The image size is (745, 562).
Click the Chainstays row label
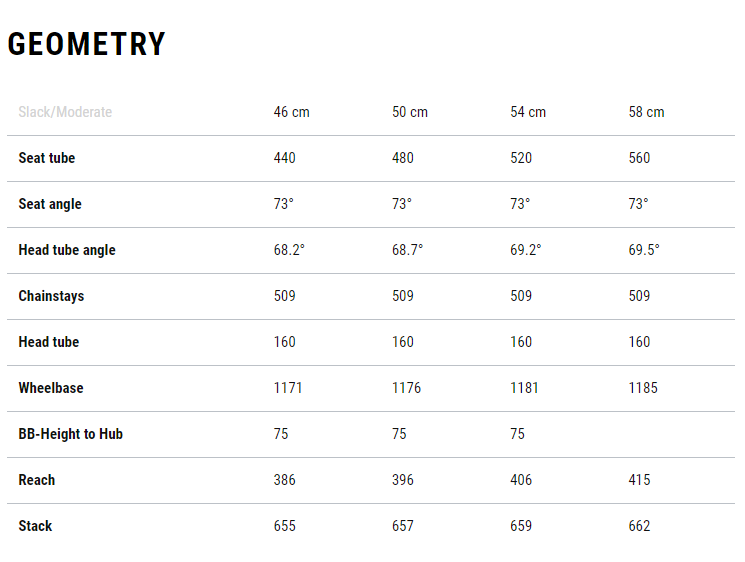coord(51,296)
